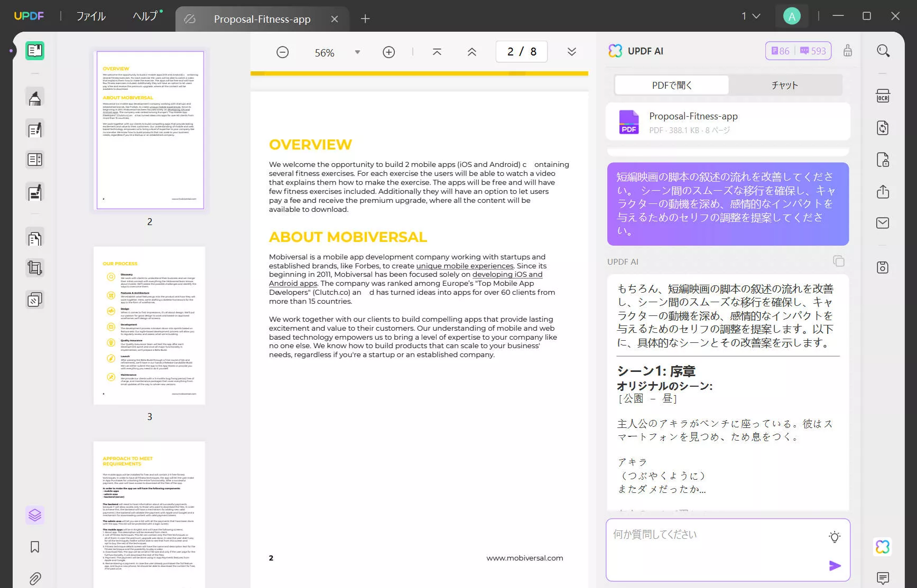The height and width of the screenshot is (588, 917).
Task: Select page 2 thumbnail
Action: pos(150,130)
